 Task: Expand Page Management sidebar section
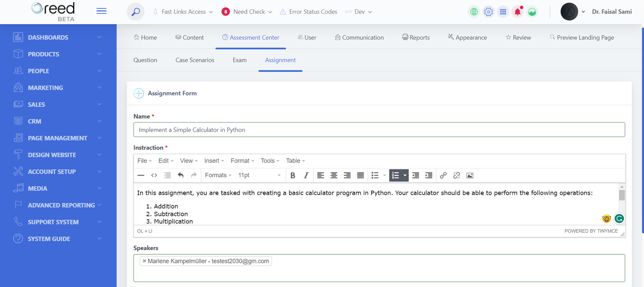pos(58,138)
